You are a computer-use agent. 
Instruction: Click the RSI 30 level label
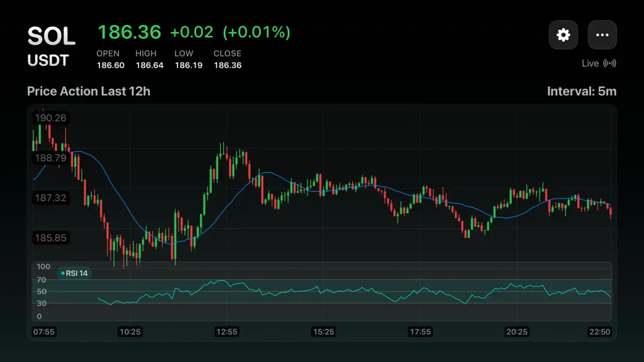tap(42, 304)
